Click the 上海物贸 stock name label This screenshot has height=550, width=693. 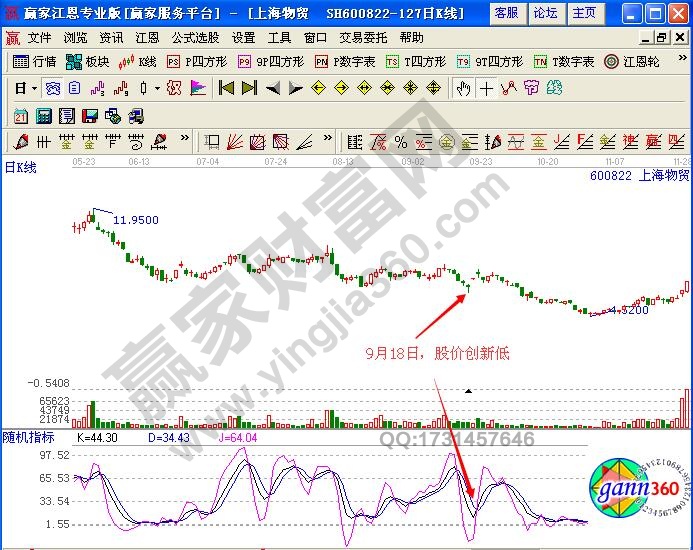[664, 174]
